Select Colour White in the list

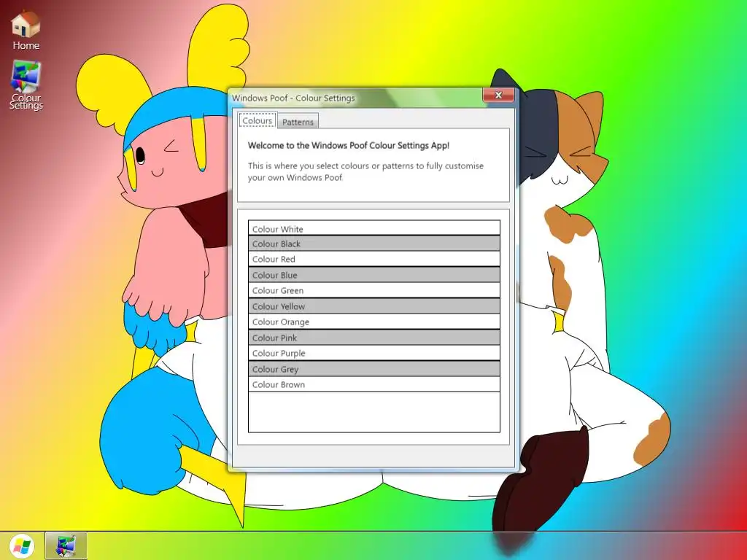click(x=374, y=228)
